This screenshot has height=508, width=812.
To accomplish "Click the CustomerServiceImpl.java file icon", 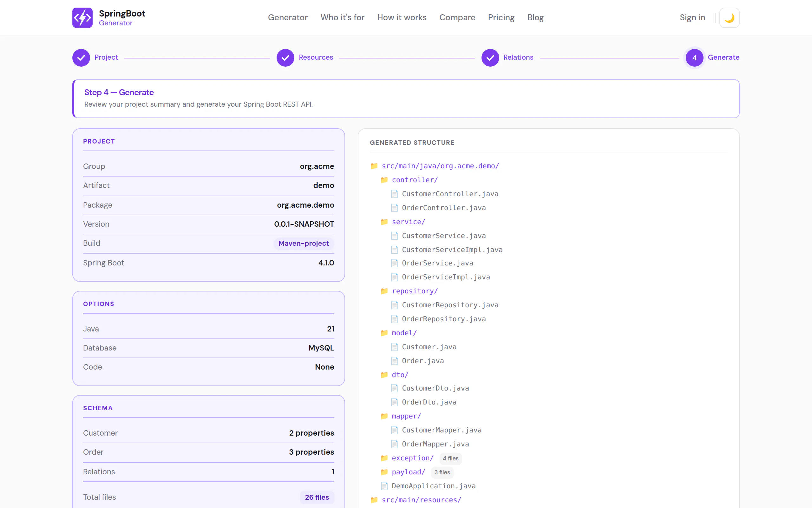I will click(394, 250).
